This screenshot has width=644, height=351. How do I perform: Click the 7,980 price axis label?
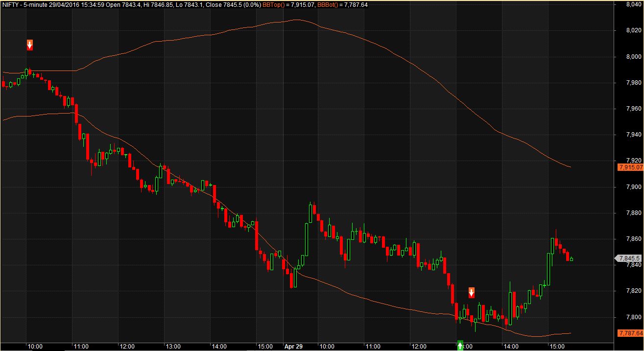(634, 82)
